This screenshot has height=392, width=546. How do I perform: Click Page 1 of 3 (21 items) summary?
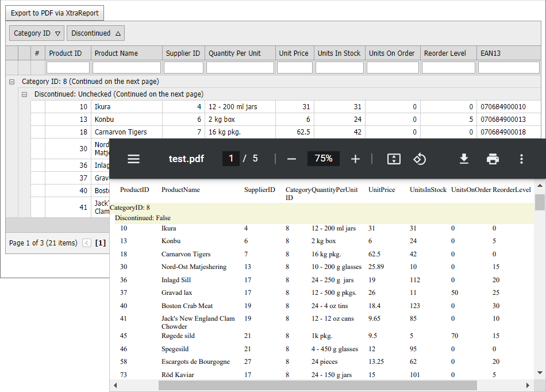pos(43,243)
